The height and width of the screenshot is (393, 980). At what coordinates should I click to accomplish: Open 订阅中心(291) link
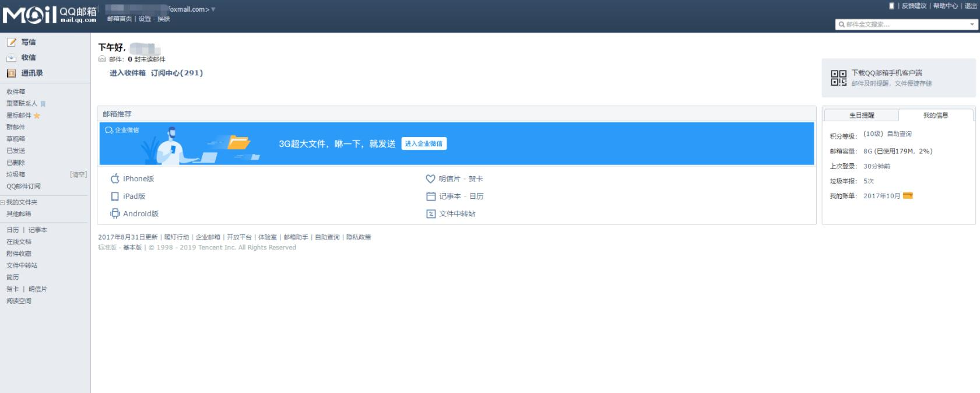click(177, 73)
